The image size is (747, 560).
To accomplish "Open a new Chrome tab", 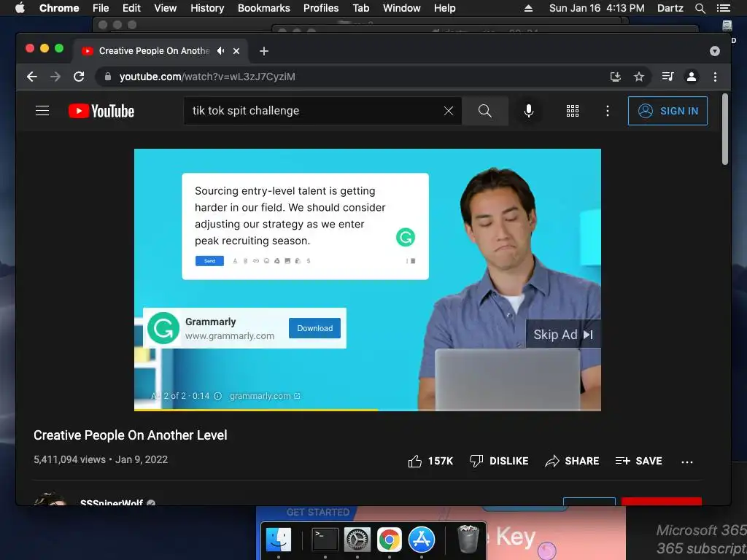I will [264, 51].
